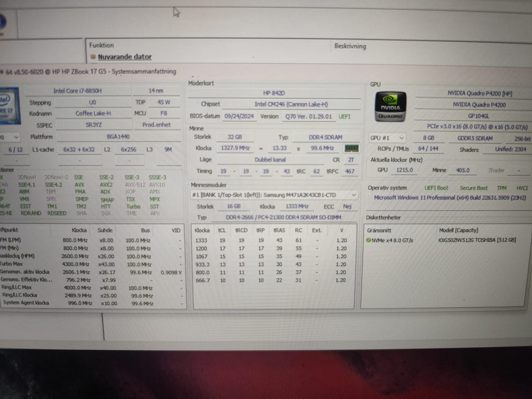
Task: Click the RDSEED feature flag
Action: pos(57,213)
